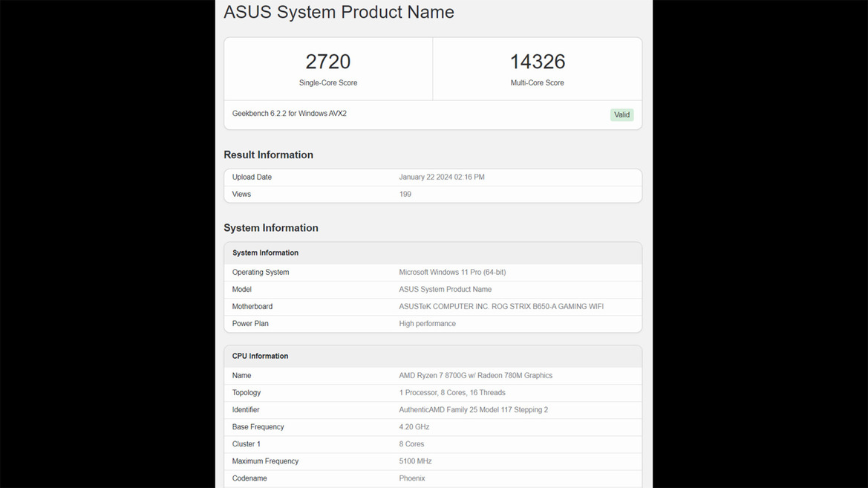Viewport: 868px width, 488px height.
Task: Click the 'Views' row label
Action: pos(241,195)
